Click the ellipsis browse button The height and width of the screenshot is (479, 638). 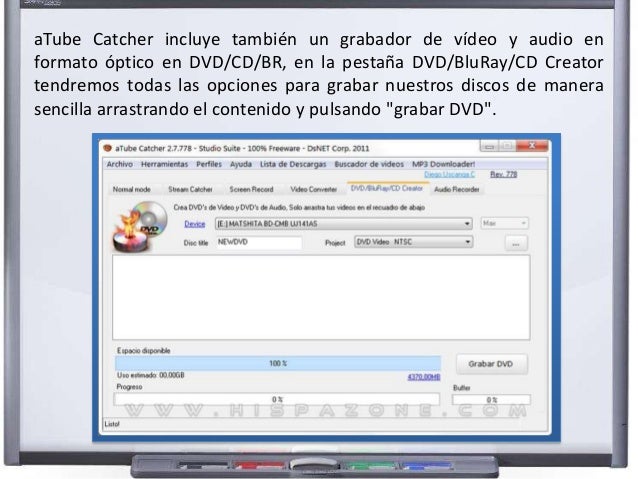point(516,244)
